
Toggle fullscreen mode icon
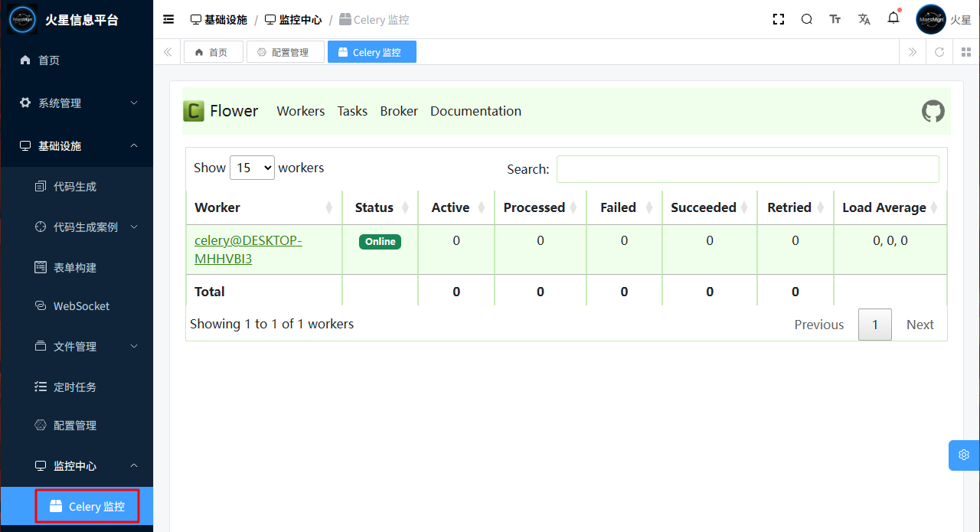(779, 20)
